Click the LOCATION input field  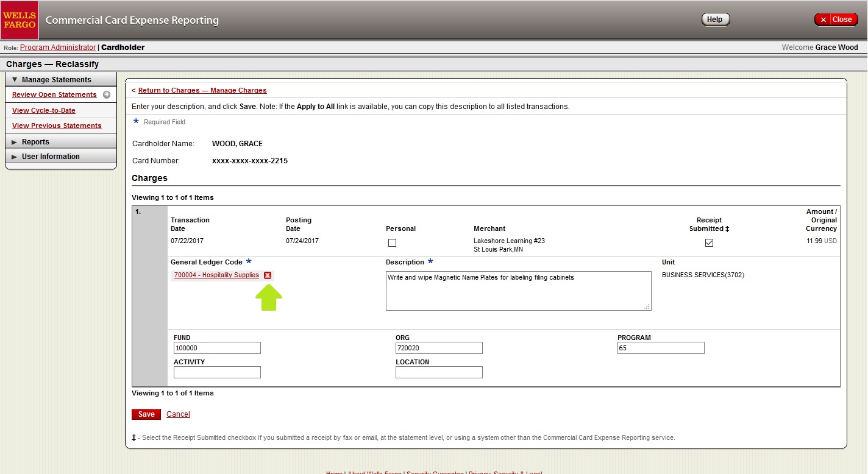(x=439, y=372)
